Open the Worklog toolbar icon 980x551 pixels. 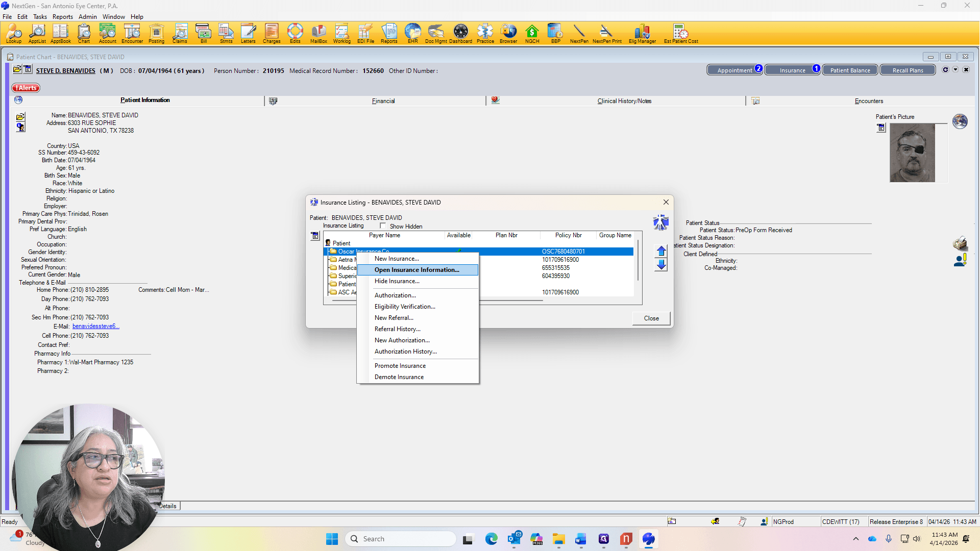[x=341, y=34]
